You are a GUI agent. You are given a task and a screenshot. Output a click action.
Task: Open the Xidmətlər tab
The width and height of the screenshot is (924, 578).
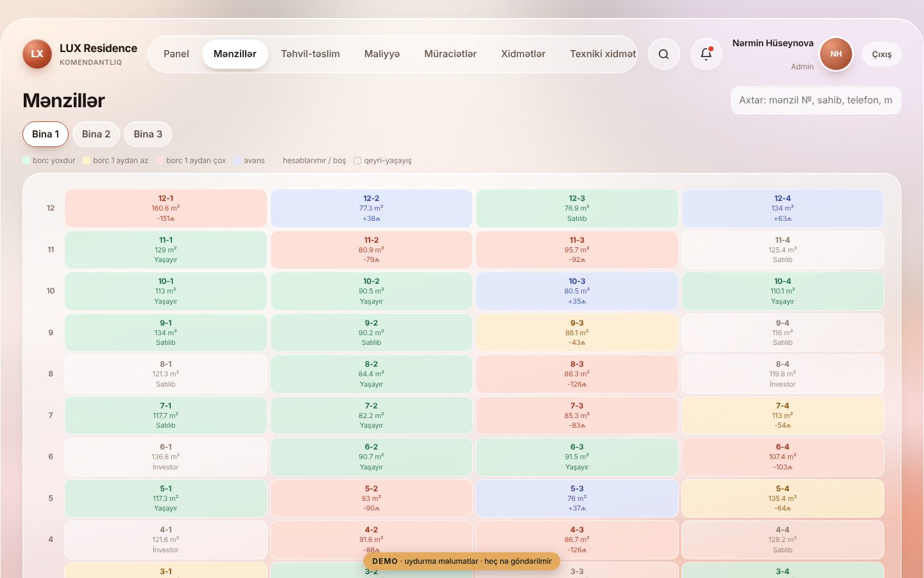(x=524, y=54)
